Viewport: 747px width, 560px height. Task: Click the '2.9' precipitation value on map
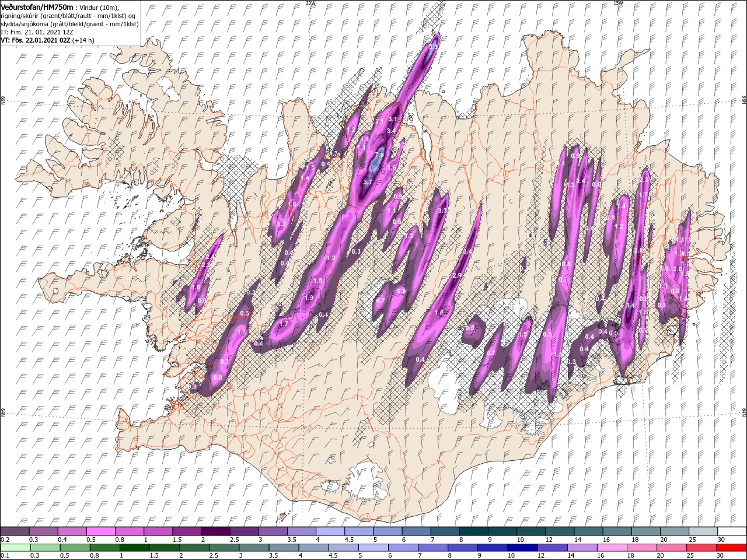[x=458, y=275]
